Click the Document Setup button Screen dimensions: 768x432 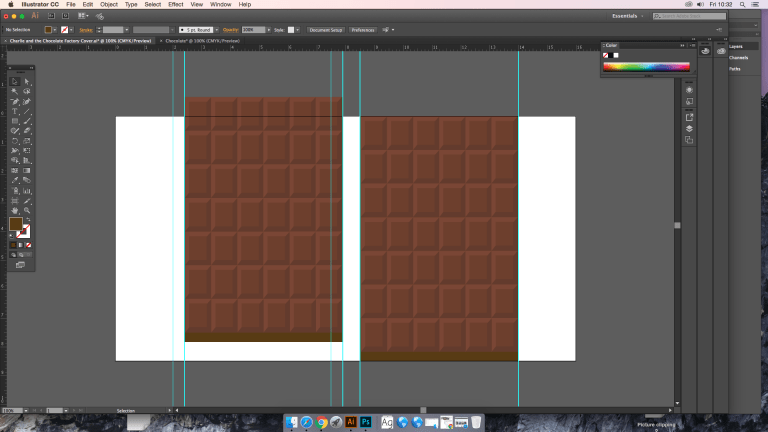(326, 30)
